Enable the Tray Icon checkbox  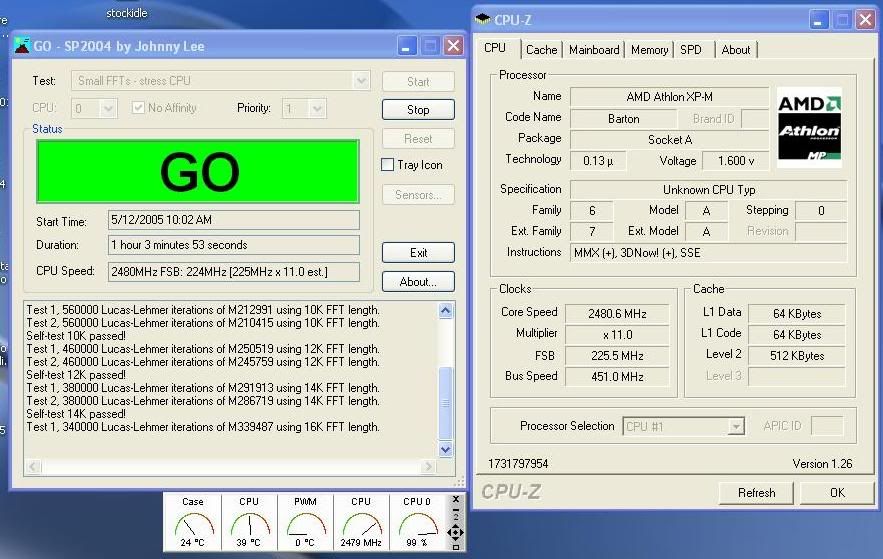click(388, 165)
